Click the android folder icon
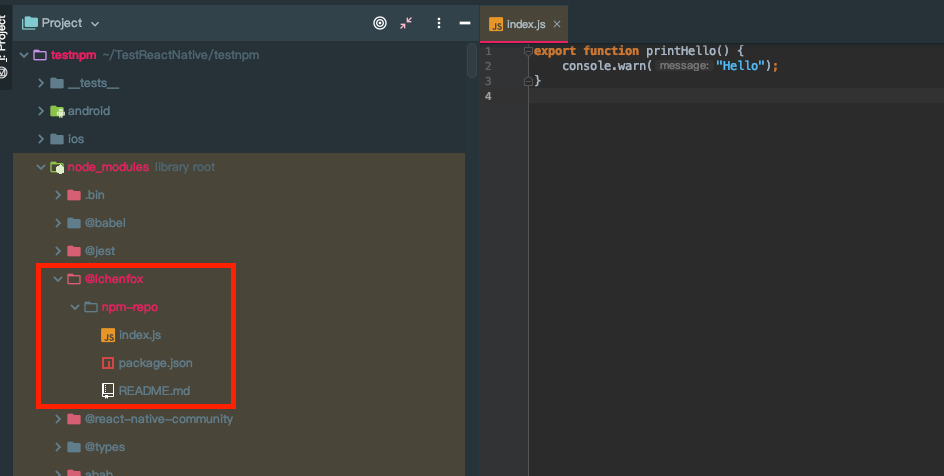 coord(57,111)
